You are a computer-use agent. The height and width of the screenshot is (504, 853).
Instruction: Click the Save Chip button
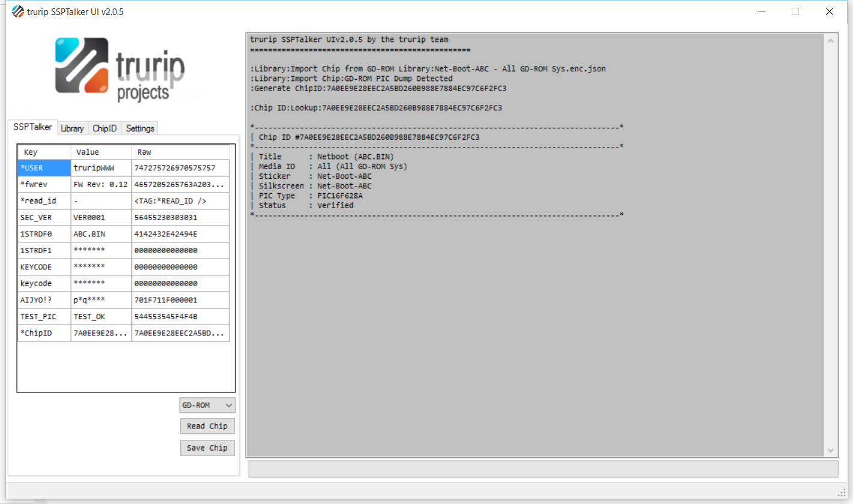coord(207,448)
